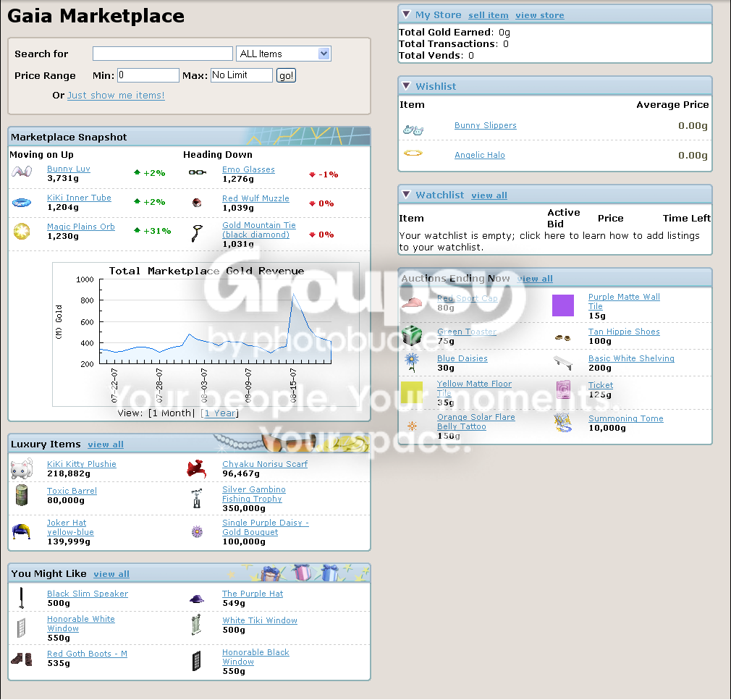
Task: Open the Blue Daisies auction link
Action: (462, 358)
